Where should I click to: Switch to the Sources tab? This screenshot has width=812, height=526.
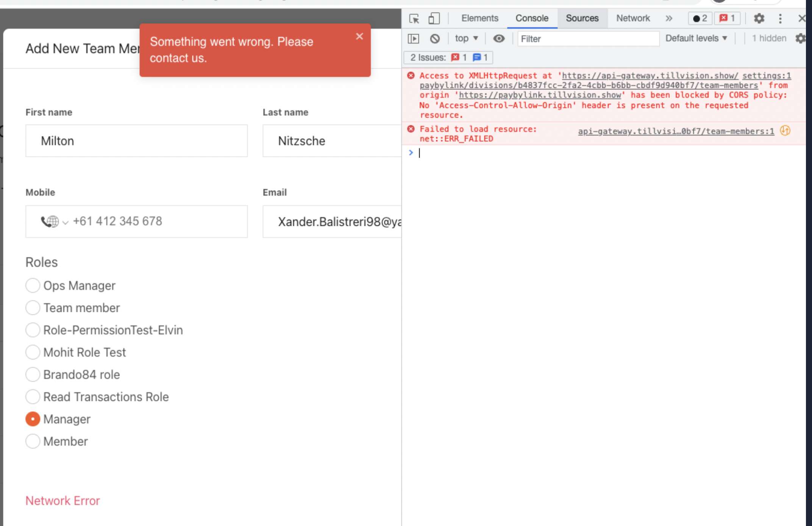tap(582, 18)
